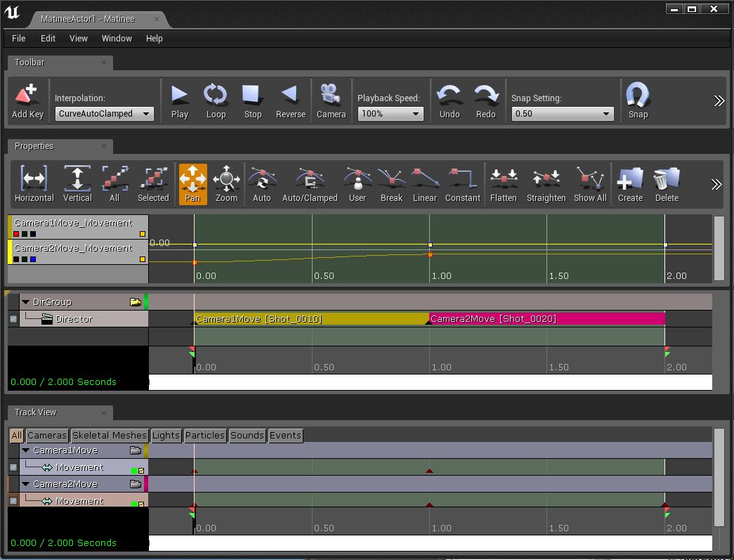Click the Cameras filter tab
The width and height of the screenshot is (734, 560).
(47, 436)
